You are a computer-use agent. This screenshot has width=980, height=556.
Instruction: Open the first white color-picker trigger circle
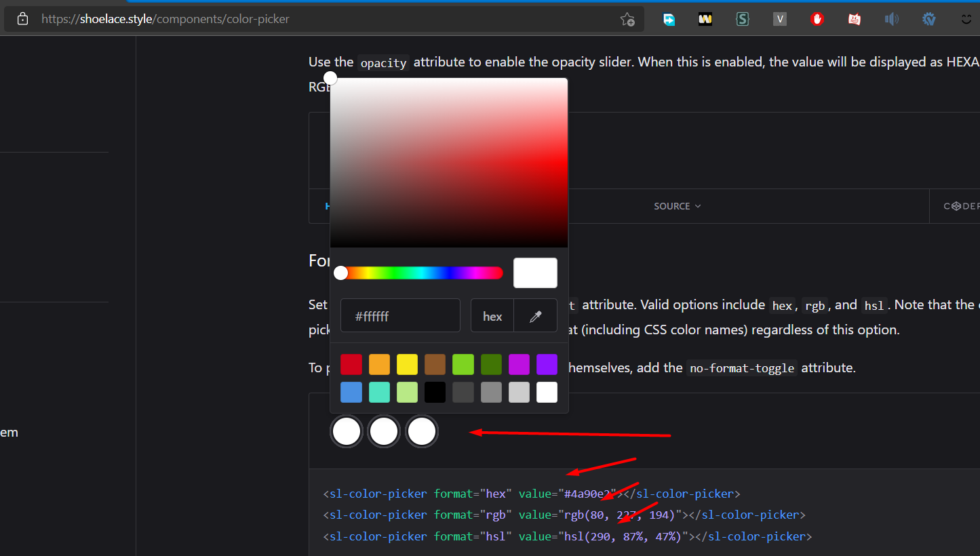(x=346, y=431)
